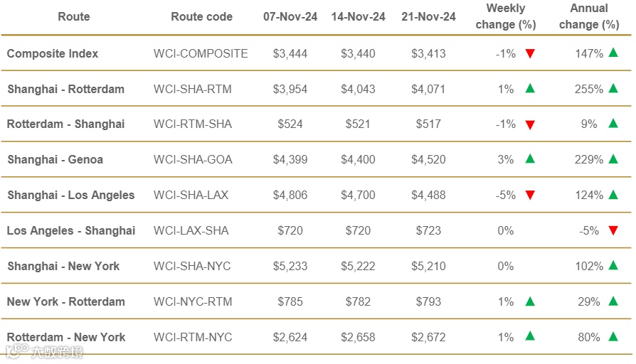
Task: Click red down arrow in Shanghai - Los Angeles weekly change
Action: pos(529,196)
